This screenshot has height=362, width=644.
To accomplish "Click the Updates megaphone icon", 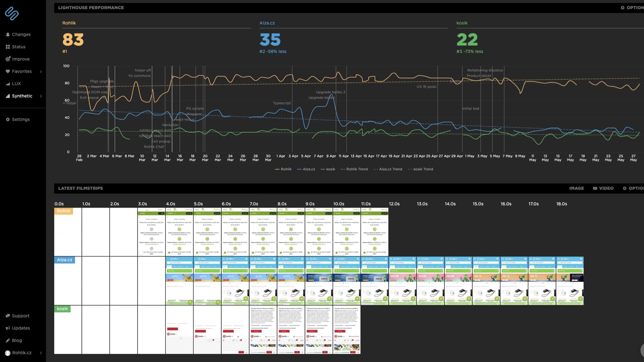I will pyautogui.click(x=8, y=328).
